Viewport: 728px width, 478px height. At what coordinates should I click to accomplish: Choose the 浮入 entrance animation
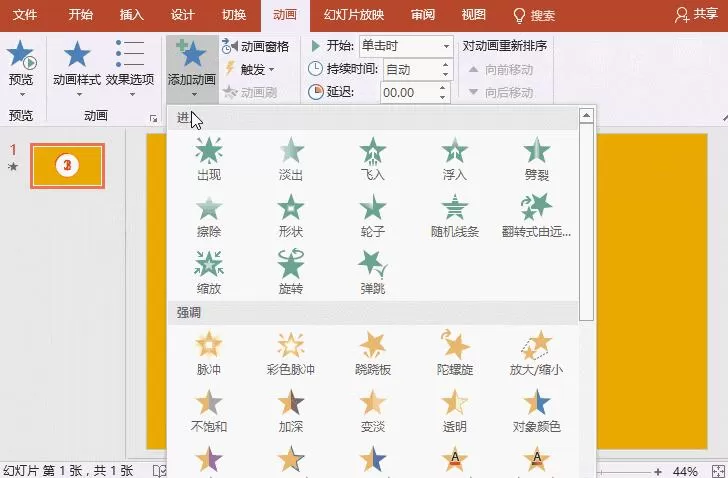[455, 159]
